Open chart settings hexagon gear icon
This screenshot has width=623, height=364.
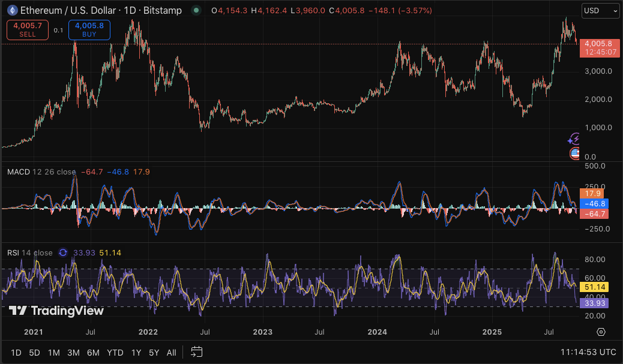point(601,332)
